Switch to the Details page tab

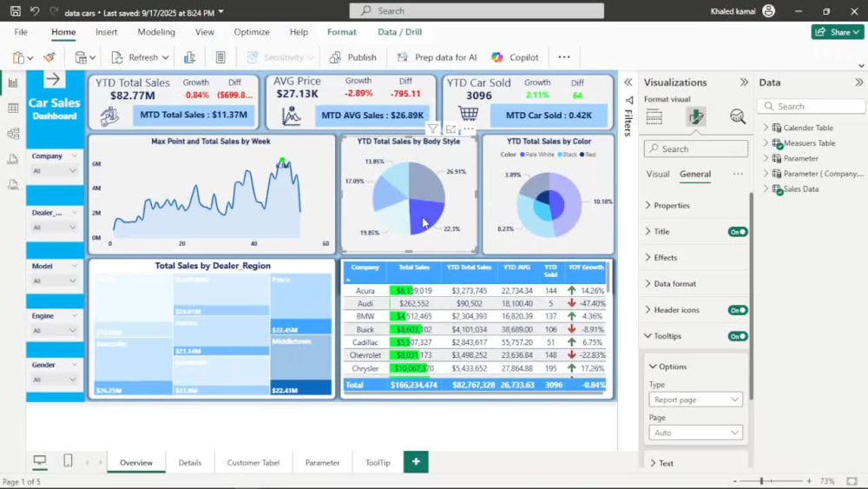coord(190,462)
